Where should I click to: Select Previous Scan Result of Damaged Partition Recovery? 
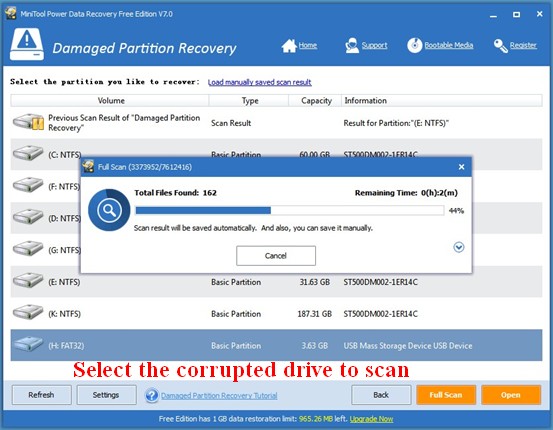pyautogui.click(x=124, y=122)
